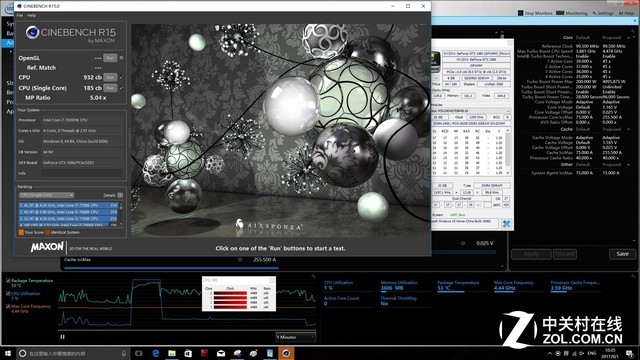Collapse the Cache section chevron
The width and height of the screenshot is (640, 360).
point(629,129)
